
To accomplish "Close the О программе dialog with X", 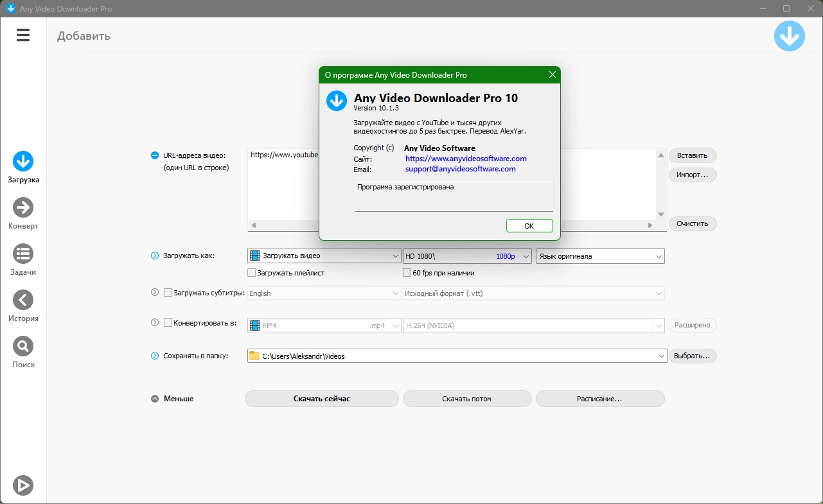I will (x=552, y=75).
